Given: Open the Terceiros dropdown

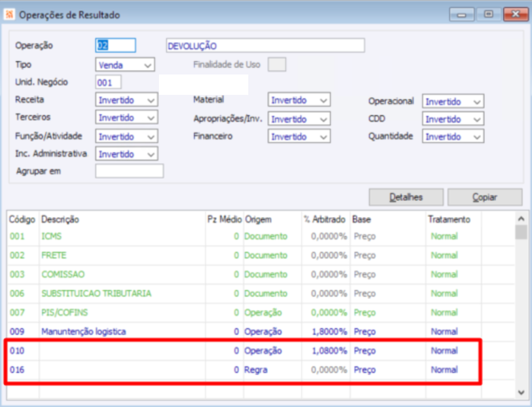Looking at the screenshot, I should (x=126, y=118).
